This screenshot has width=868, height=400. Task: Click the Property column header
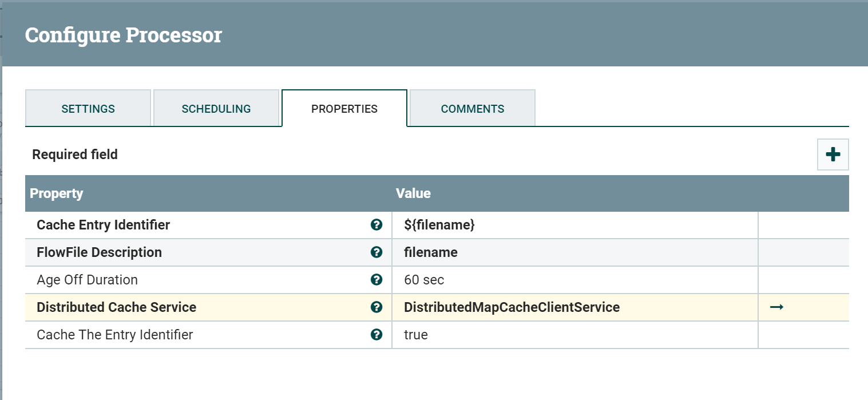tap(56, 193)
